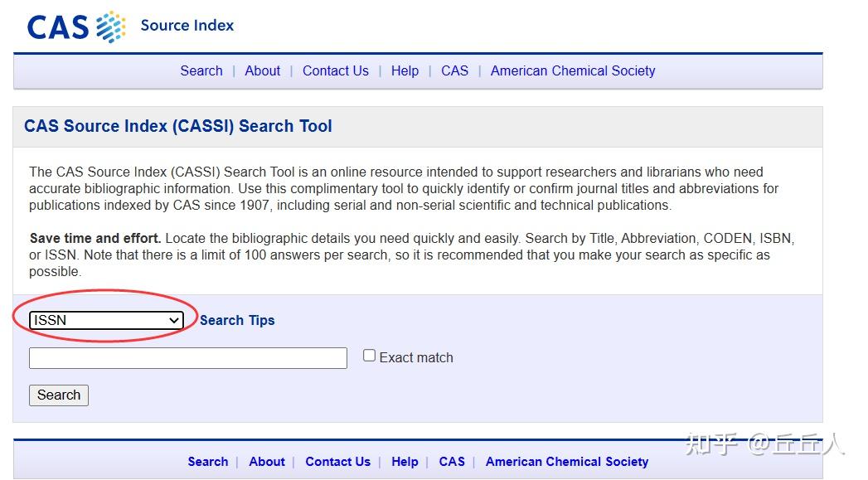The image size is (868, 480).
Task: Enable the Exact match checkbox
Action: click(369, 356)
